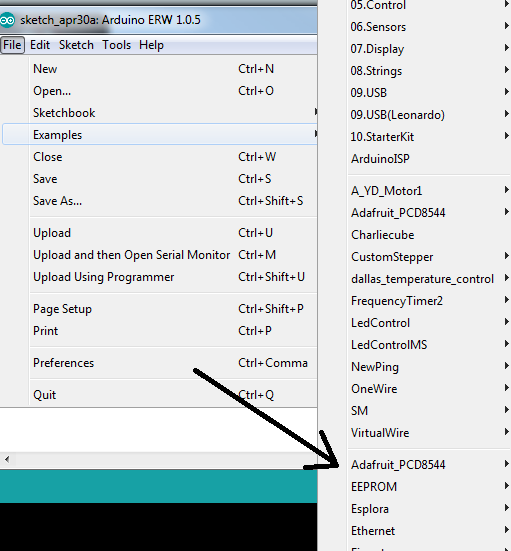Choose Save As... entry
Screen dimensions: 511x551
[160, 201]
